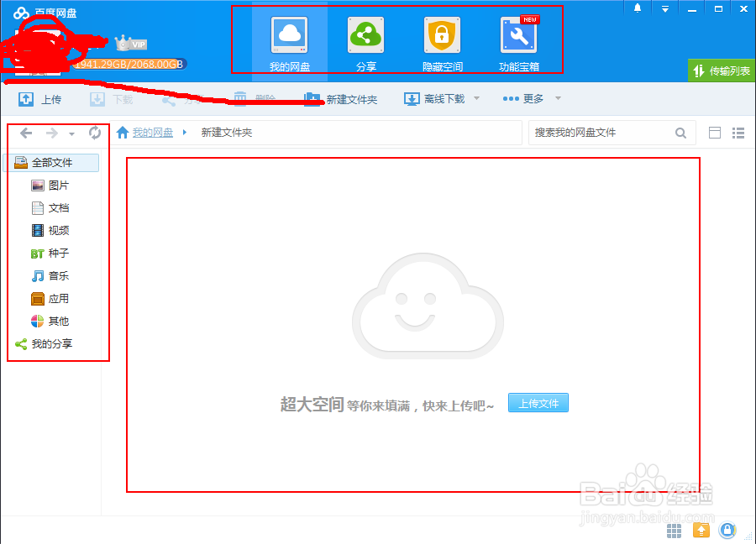
Task: Click the lock icon in the status bar
Action: click(x=727, y=531)
